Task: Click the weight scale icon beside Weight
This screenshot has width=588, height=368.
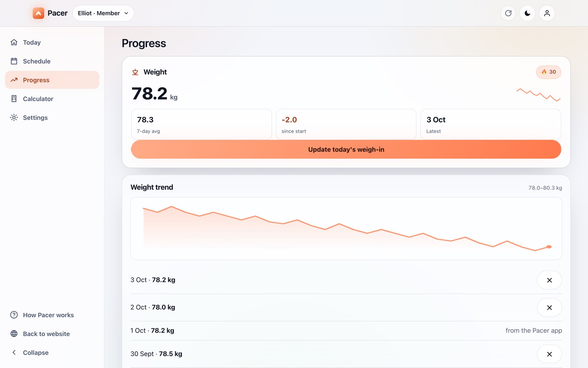Action: coord(135,72)
